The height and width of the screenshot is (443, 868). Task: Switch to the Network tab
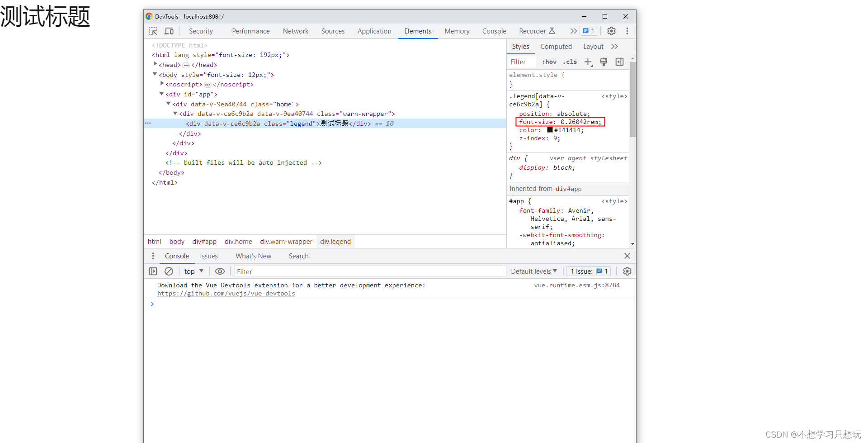(x=296, y=31)
